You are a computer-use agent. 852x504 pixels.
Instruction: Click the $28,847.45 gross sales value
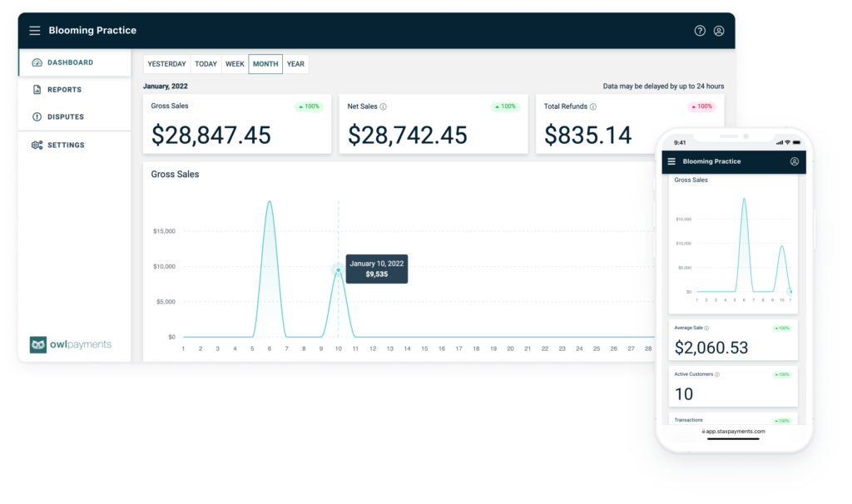coord(211,135)
